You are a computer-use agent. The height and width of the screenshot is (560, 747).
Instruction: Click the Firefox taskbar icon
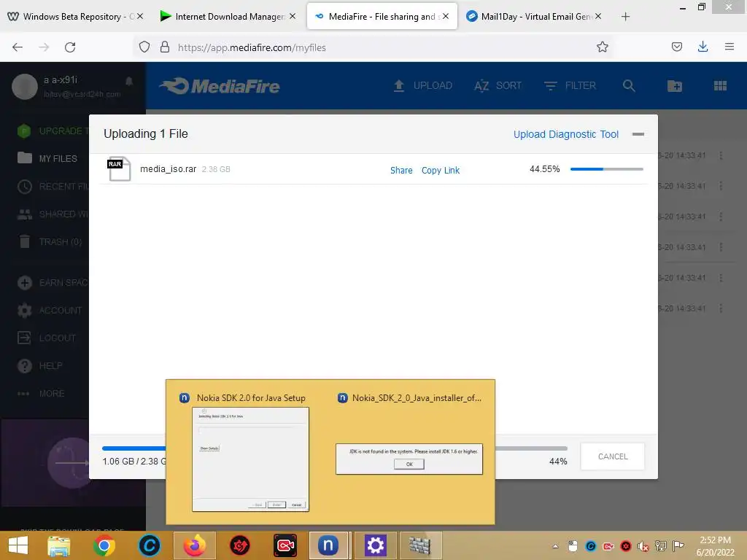(x=194, y=545)
